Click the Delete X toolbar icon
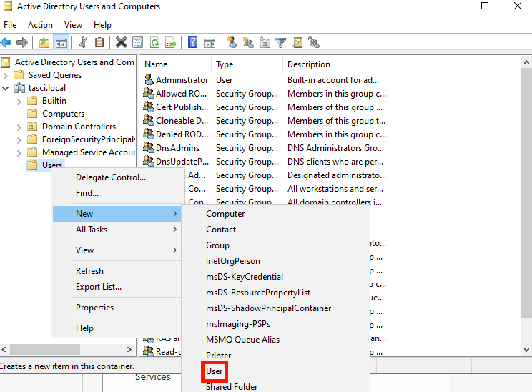 pos(121,42)
